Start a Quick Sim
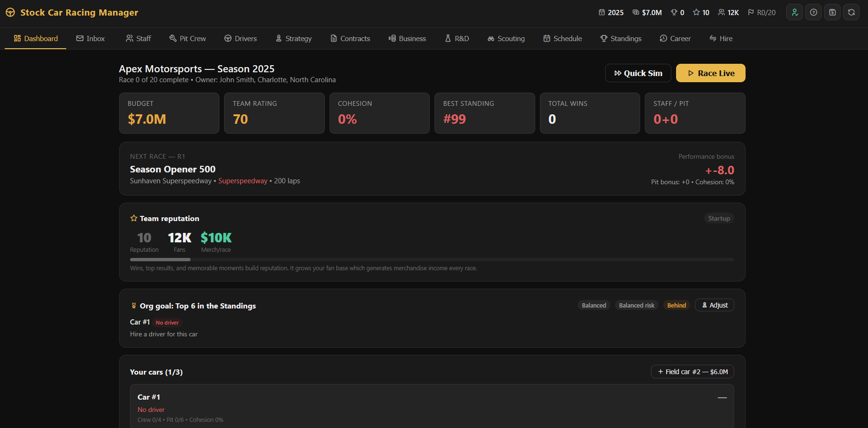868x428 pixels. pos(638,73)
